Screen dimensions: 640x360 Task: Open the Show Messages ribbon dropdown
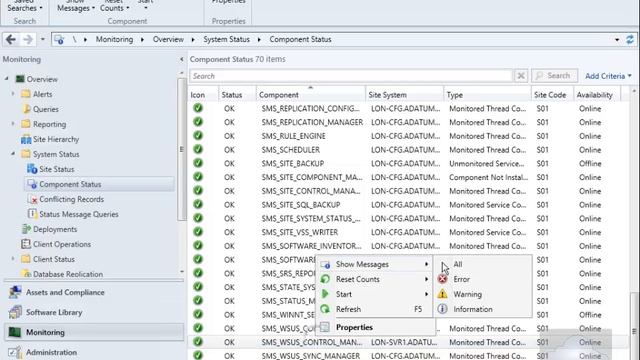pyautogui.click(x=76, y=8)
